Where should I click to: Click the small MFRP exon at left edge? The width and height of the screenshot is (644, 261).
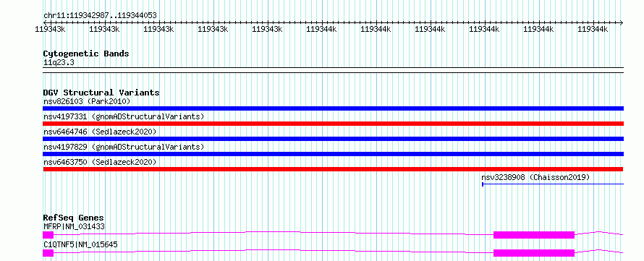[x=48, y=235]
